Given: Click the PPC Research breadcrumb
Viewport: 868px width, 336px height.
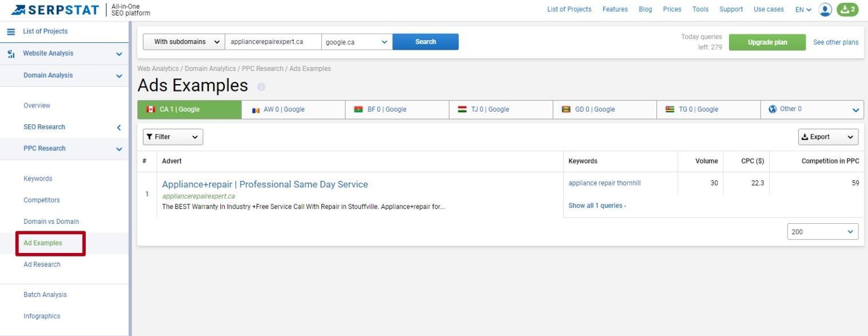Looking at the screenshot, I should click(262, 69).
